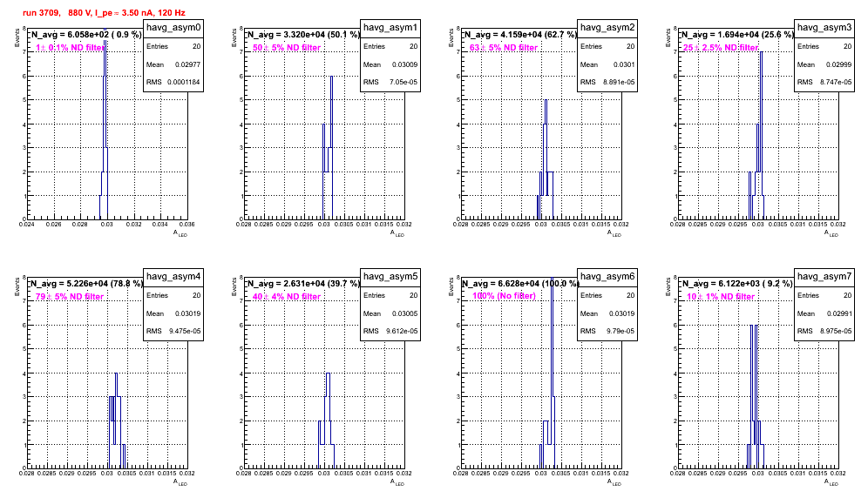Click the run 3709 title text
The image size is (868, 498).
104,12
